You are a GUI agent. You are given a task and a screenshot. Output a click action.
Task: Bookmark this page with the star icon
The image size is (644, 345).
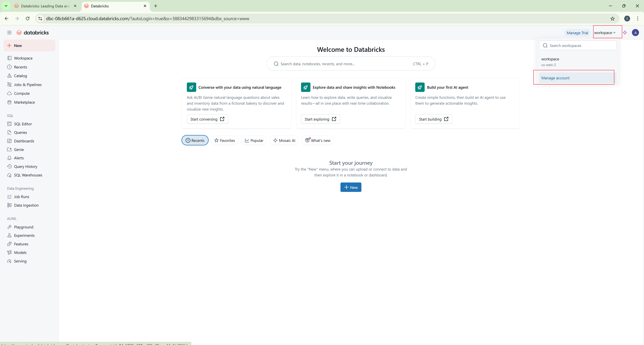tap(612, 18)
